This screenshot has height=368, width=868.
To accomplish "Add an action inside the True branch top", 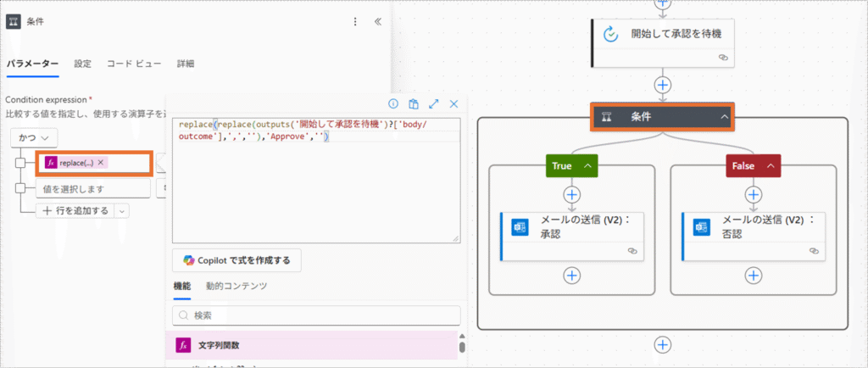I will tap(572, 194).
